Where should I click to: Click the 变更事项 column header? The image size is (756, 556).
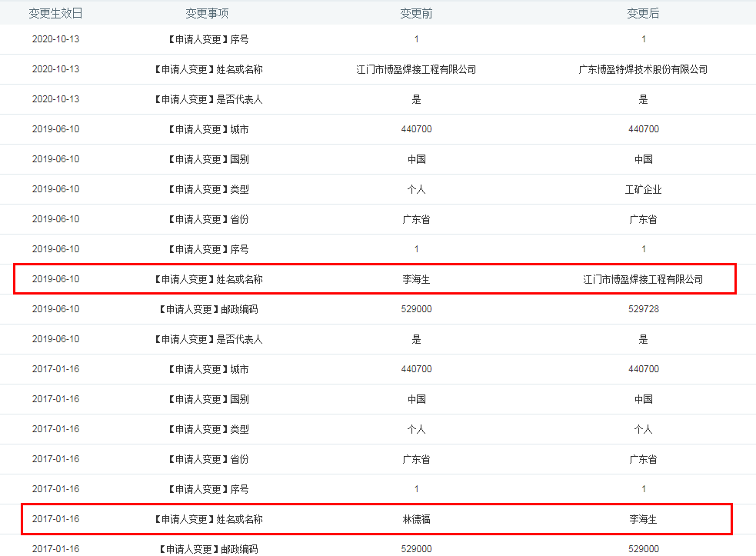pyautogui.click(x=208, y=14)
